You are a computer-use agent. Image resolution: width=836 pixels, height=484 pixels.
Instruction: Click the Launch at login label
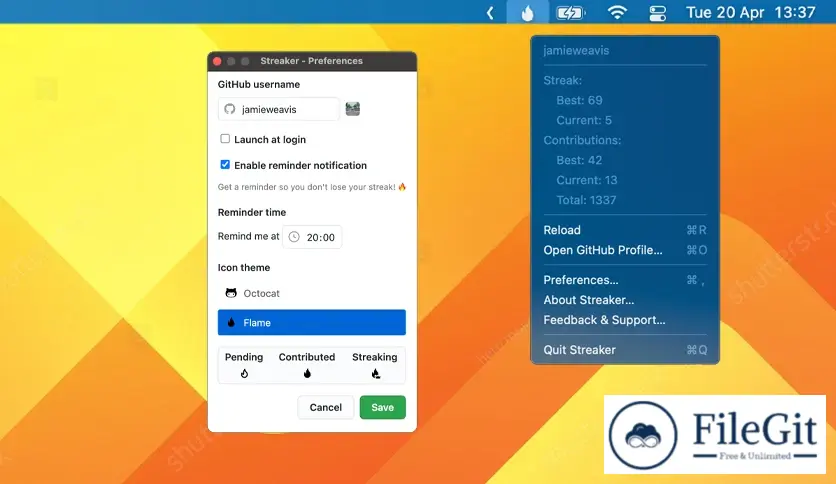[270, 139]
